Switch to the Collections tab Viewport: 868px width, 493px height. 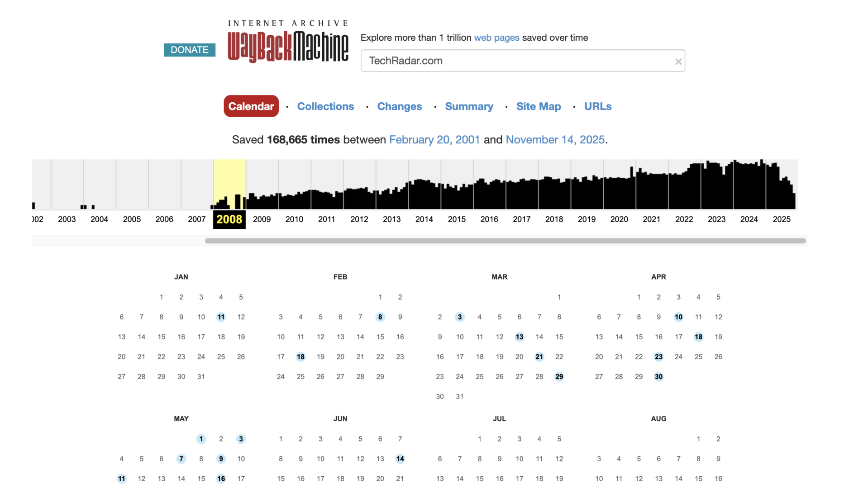pos(325,106)
